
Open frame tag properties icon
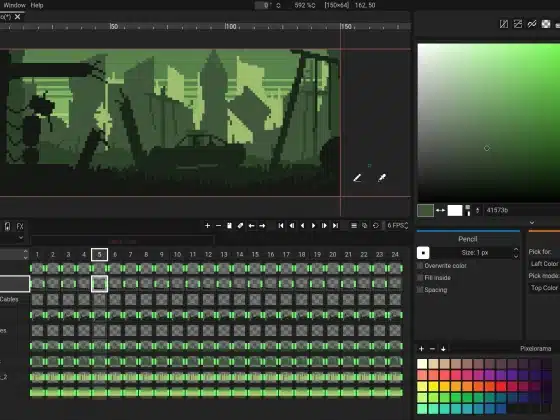click(240, 225)
